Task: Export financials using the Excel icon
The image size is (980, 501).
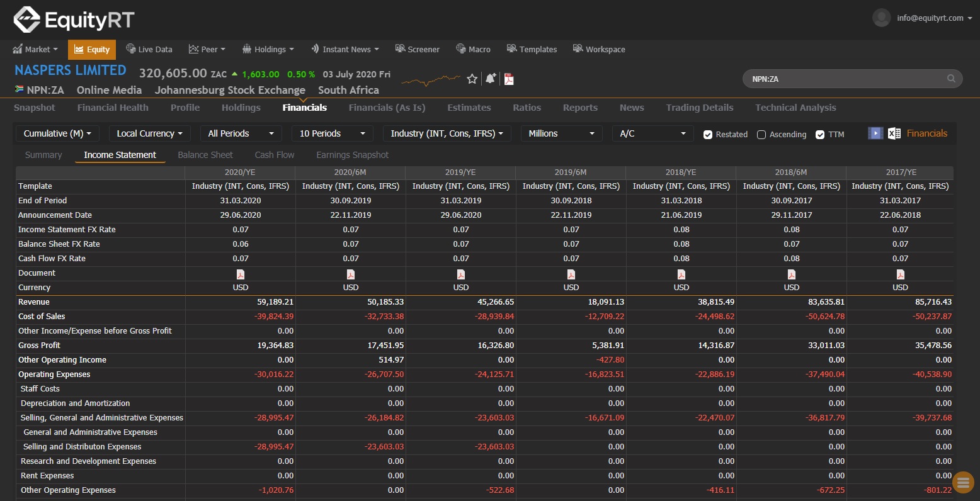Action: pos(894,133)
